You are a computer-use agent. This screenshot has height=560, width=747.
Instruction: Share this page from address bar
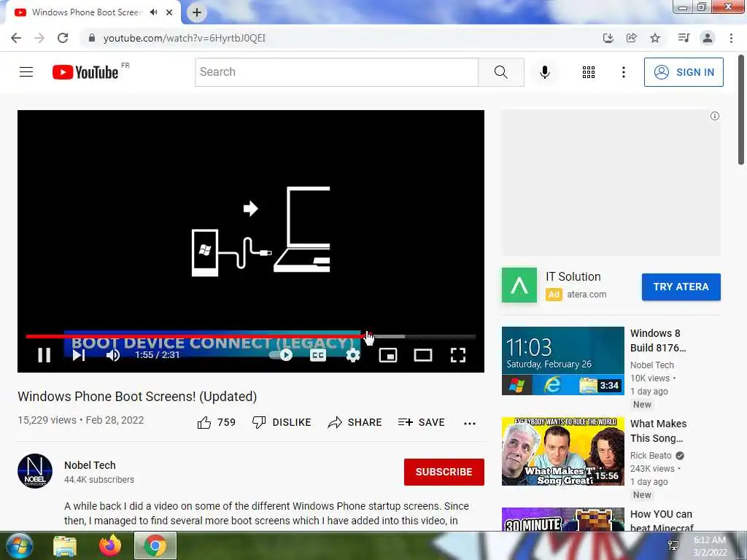pyautogui.click(x=631, y=38)
